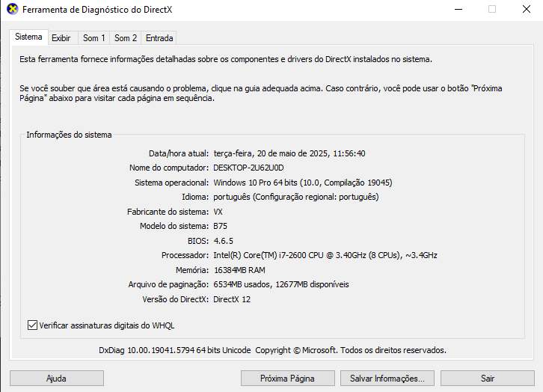Click the Arquivo de paginação label
Screen dimensions: 543x392
[168, 285]
